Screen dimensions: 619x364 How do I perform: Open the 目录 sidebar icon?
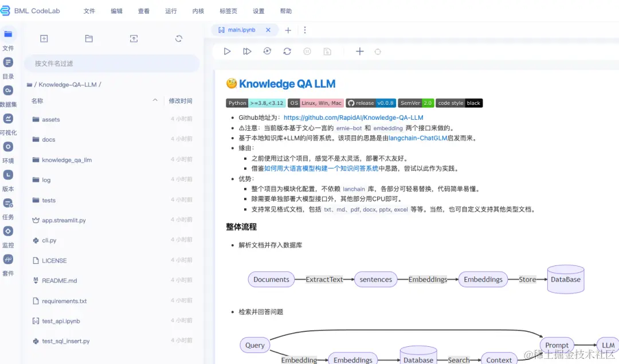[x=8, y=62]
